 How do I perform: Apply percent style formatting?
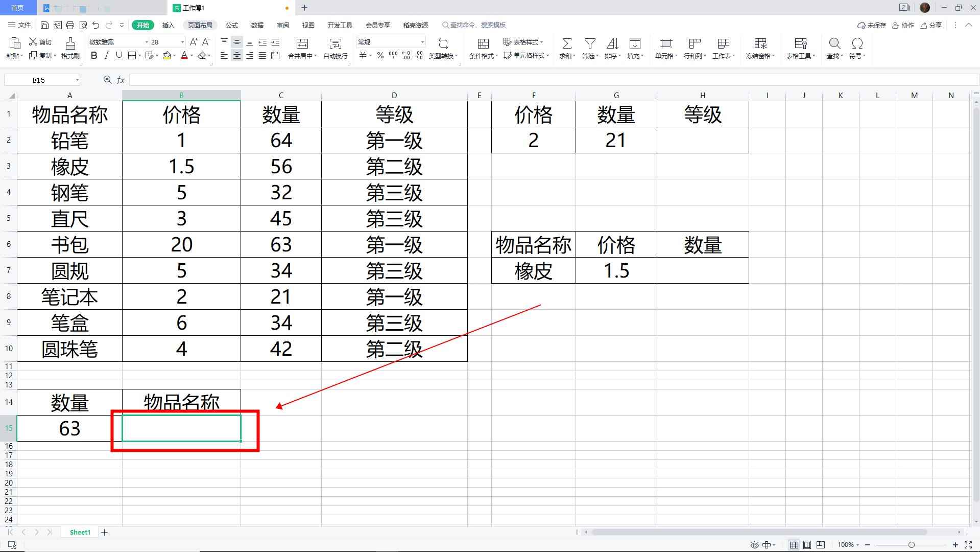pos(380,56)
